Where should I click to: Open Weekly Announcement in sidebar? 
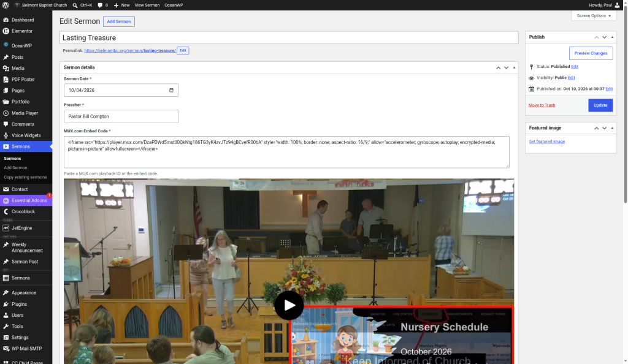point(26,248)
